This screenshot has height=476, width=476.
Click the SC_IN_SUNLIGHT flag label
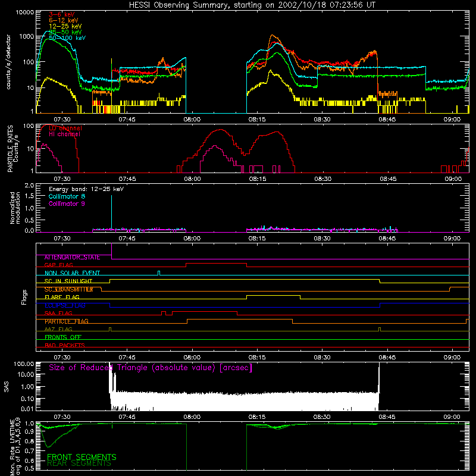click(x=68, y=281)
